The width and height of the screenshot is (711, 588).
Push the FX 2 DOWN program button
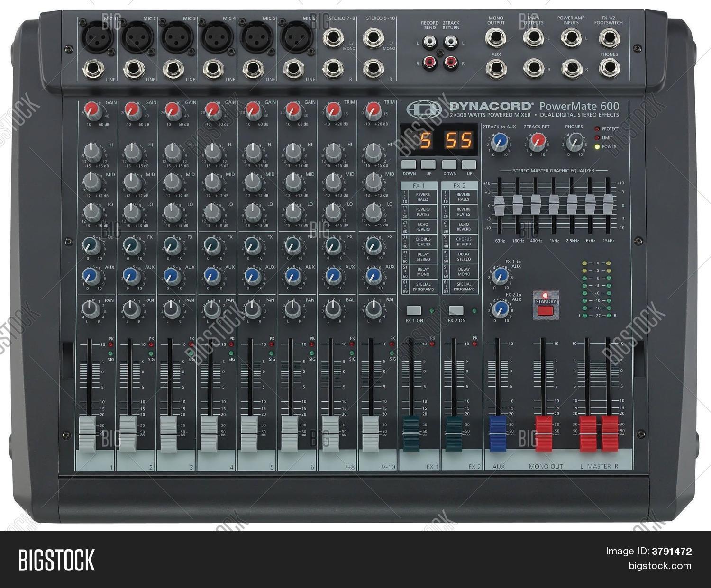[449, 164]
